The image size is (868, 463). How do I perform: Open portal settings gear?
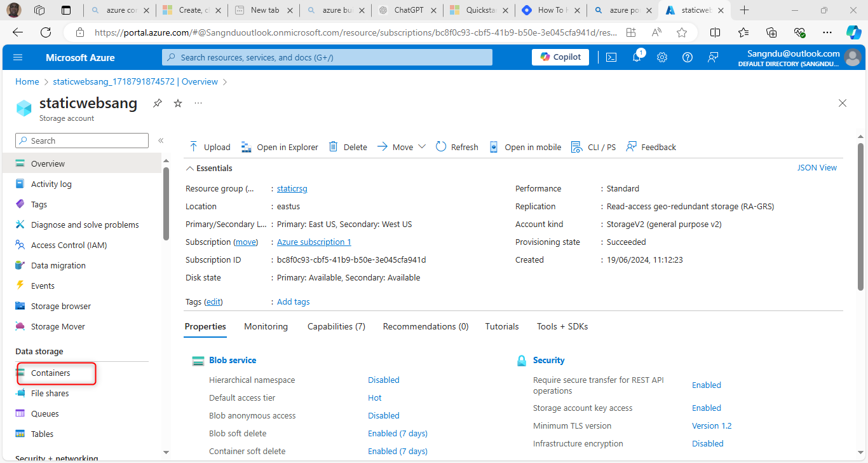(x=662, y=57)
